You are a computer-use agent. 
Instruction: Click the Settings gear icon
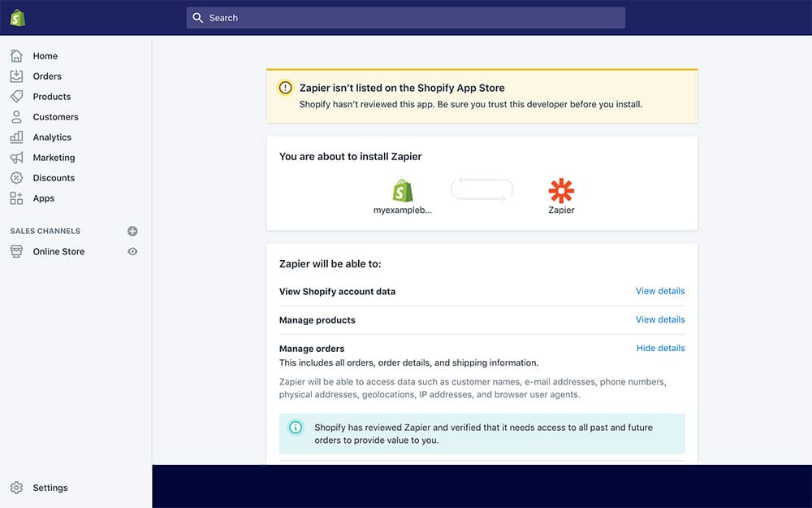point(16,488)
